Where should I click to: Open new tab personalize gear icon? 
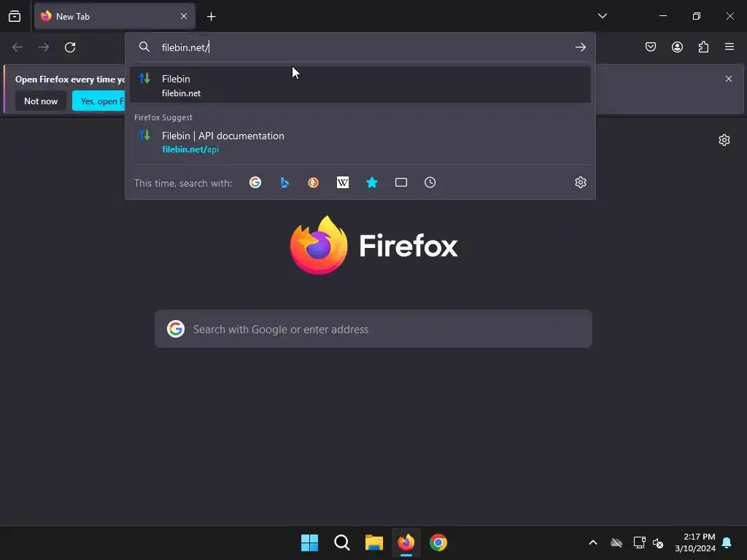tap(724, 140)
